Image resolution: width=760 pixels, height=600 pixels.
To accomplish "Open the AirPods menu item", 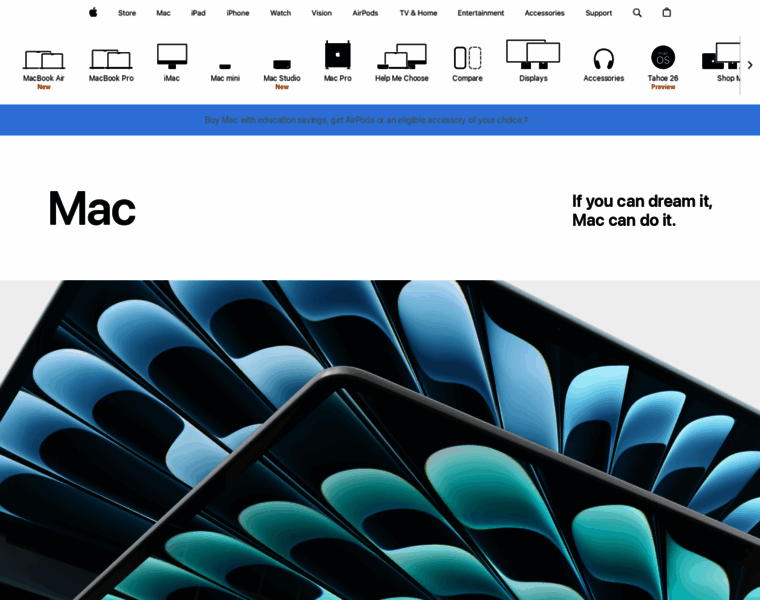I will 365,13.
